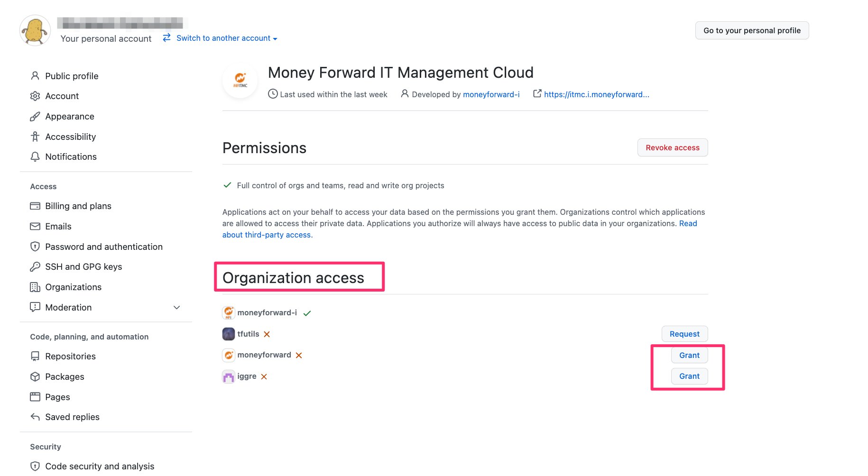This screenshot has height=476, width=868.
Task: Click Go to your personal profile button
Action: tap(752, 30)
